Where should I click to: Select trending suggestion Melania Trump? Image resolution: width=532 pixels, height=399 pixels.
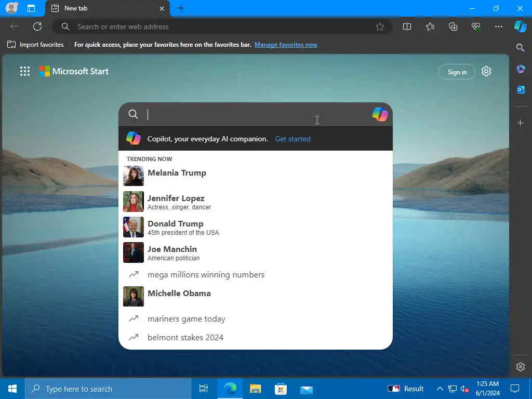[x=256, y=176]
